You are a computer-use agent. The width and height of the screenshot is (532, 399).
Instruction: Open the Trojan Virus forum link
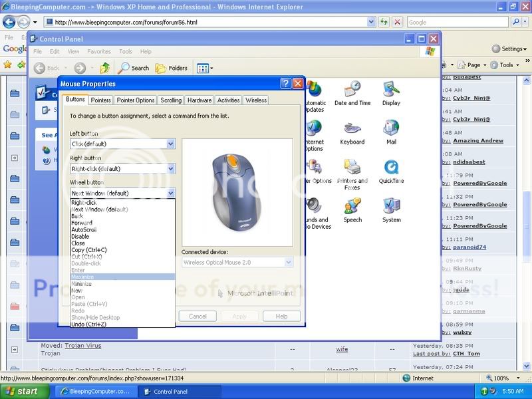82,345
